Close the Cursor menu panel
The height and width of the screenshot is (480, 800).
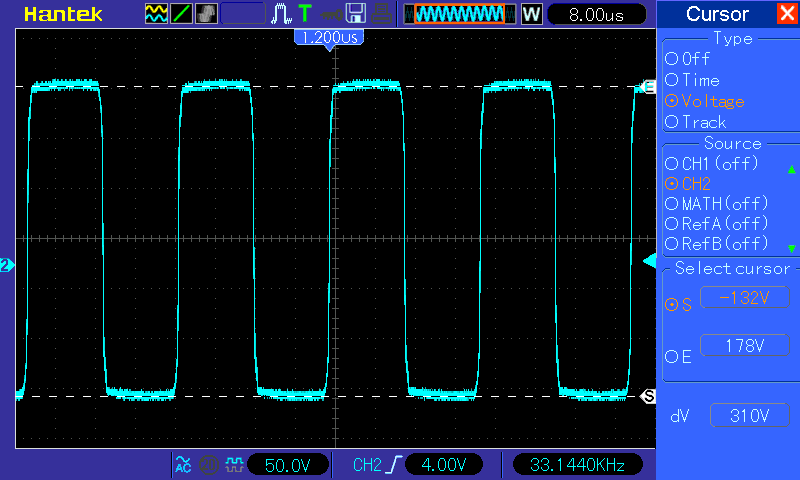[787, 14]
